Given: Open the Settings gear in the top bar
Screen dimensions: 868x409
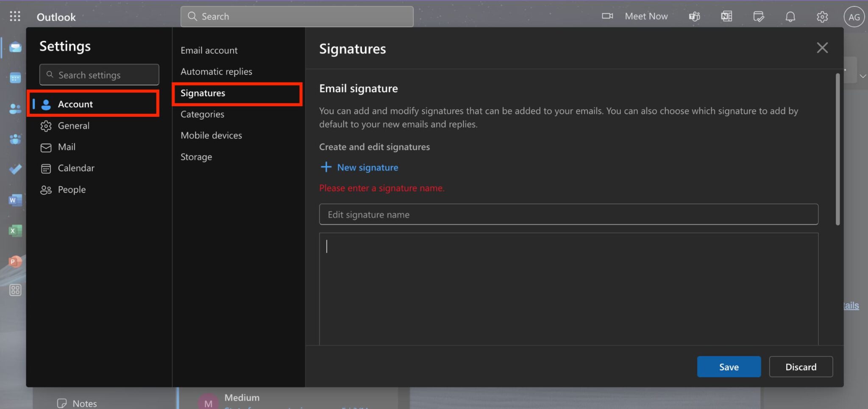Looking at the screenshot, I should pos(822,17).
